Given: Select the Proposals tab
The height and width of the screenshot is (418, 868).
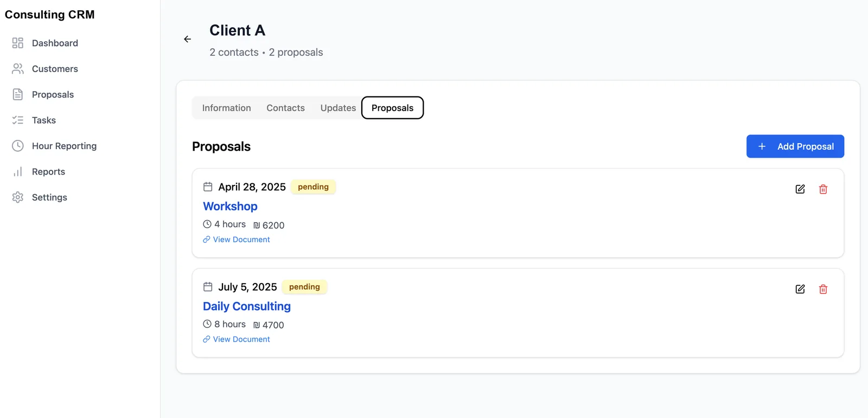Looking at the screenshot, I should [x=392, y=108].
